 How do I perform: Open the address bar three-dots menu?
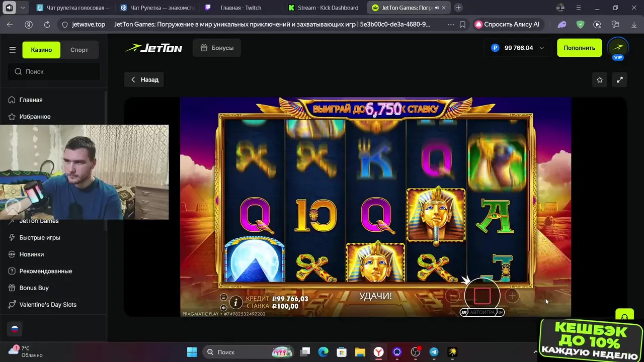point(450,24)
